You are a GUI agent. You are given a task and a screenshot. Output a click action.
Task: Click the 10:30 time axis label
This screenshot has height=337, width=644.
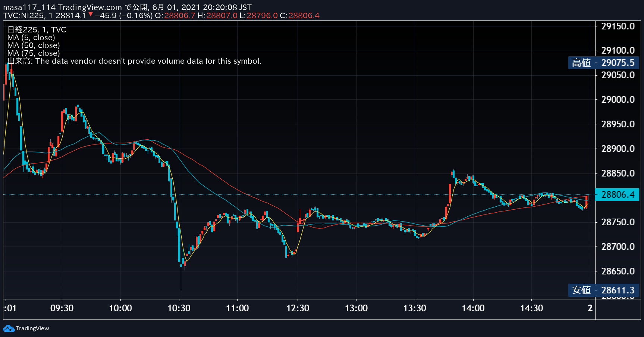click(x=179, y=308)
